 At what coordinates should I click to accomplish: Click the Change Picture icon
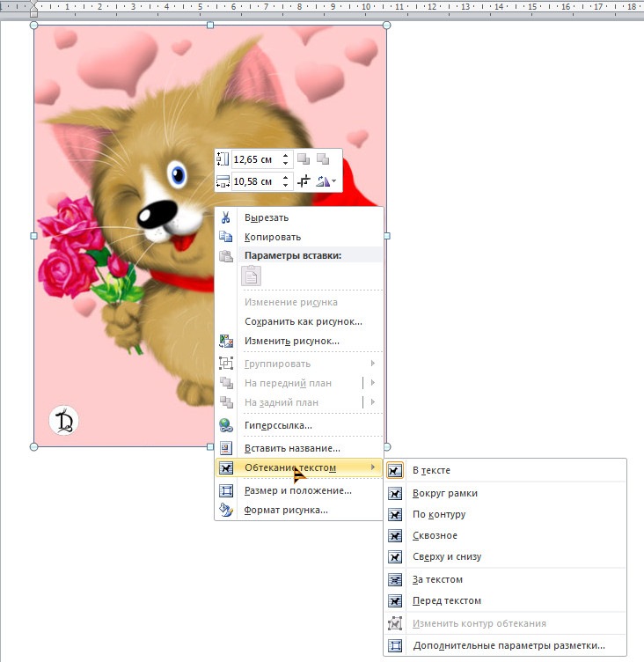click(226, 341)
